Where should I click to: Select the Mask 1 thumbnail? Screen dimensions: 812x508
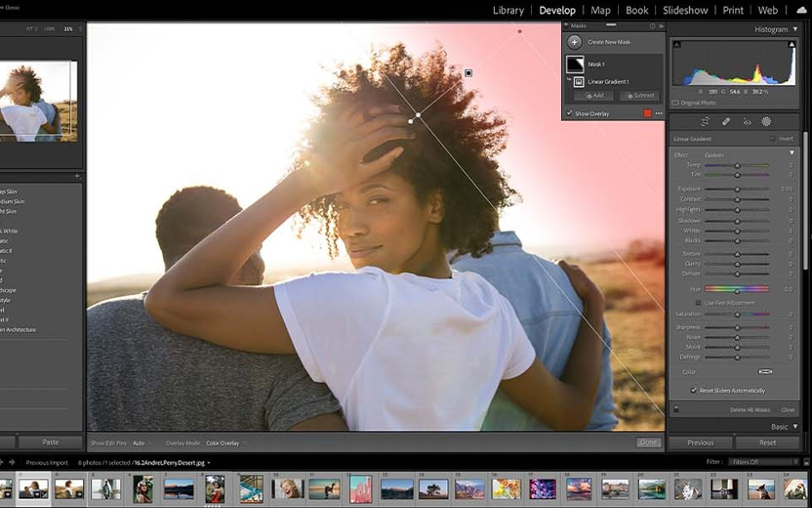click(576, 63)
